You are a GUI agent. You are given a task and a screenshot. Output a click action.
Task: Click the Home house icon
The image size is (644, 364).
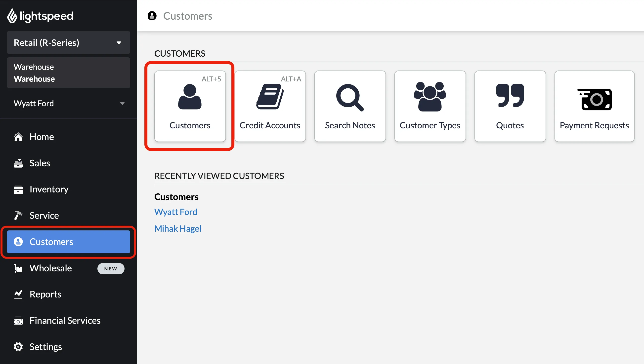18,137
